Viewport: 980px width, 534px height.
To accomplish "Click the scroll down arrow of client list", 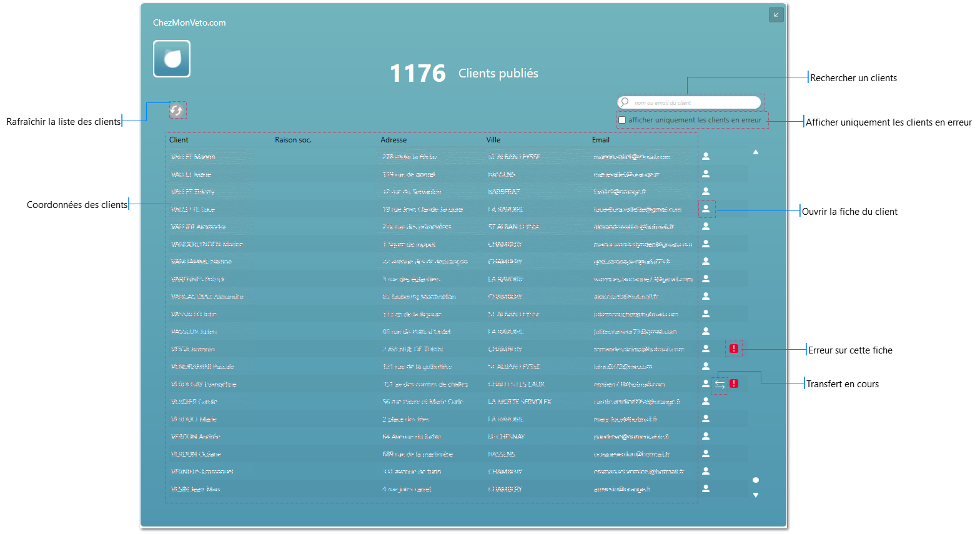I will 756,495.
